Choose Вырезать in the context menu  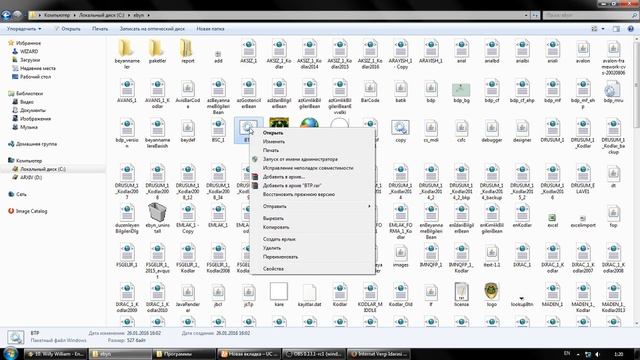point(273,218)
